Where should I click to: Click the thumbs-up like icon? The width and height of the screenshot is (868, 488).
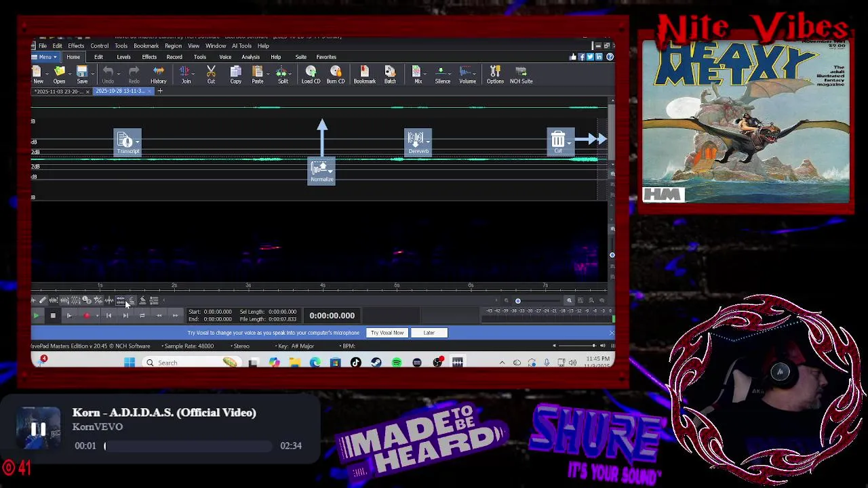(573, 57)
